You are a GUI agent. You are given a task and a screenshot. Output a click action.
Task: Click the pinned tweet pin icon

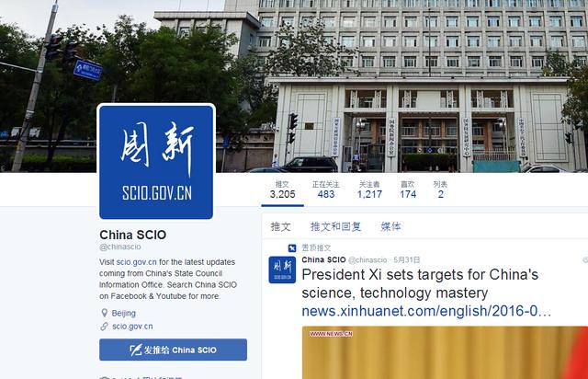[292, 248]
